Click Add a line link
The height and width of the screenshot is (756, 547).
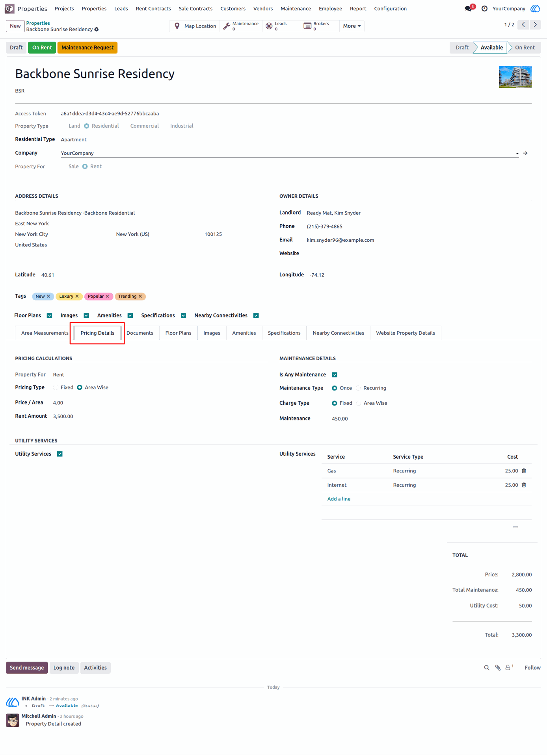pos(339,499)
